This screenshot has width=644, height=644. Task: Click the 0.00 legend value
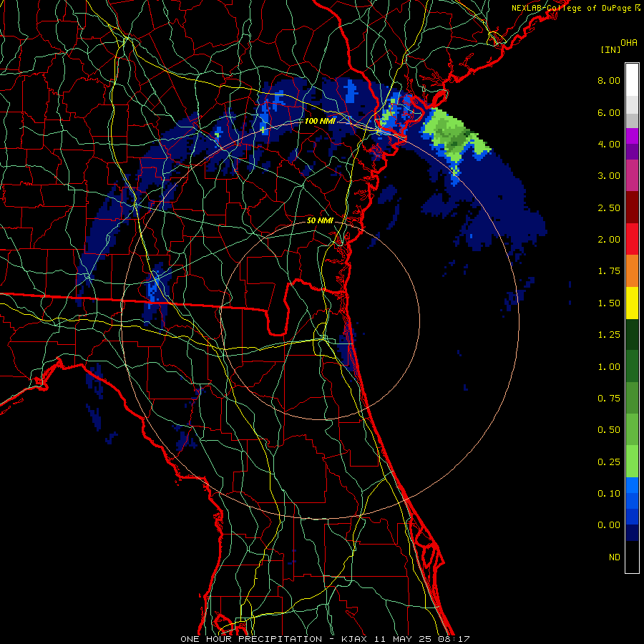[x=609, y=525]
